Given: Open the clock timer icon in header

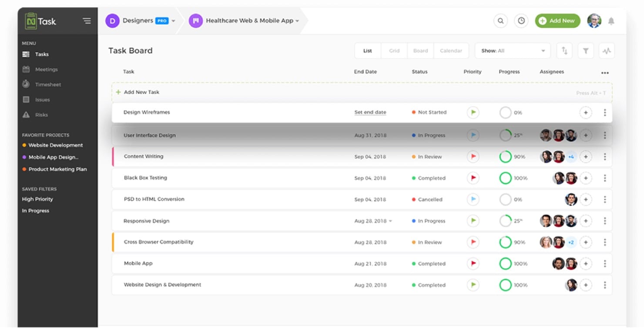Looking at the screenshot, I should [521, 21].
